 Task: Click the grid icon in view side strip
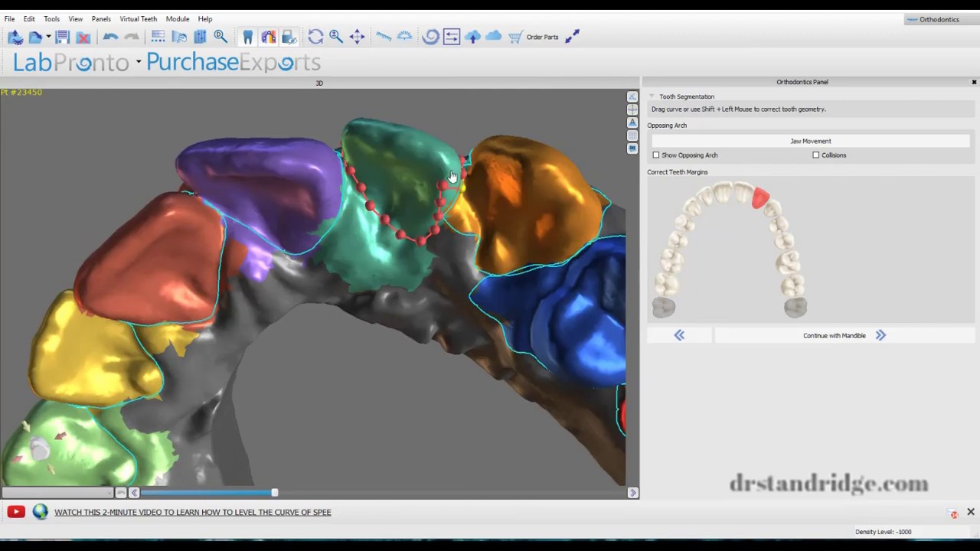pos(632,135)
